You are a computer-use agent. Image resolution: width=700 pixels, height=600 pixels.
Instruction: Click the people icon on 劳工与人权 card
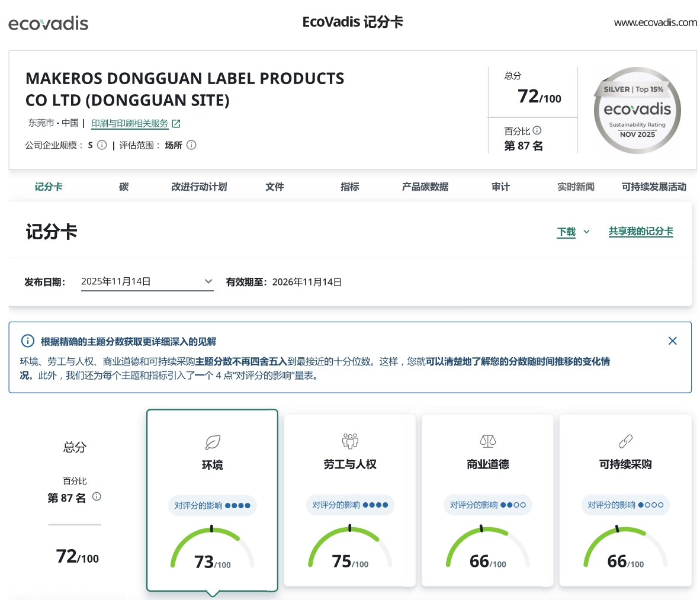[x=350, y=441]
